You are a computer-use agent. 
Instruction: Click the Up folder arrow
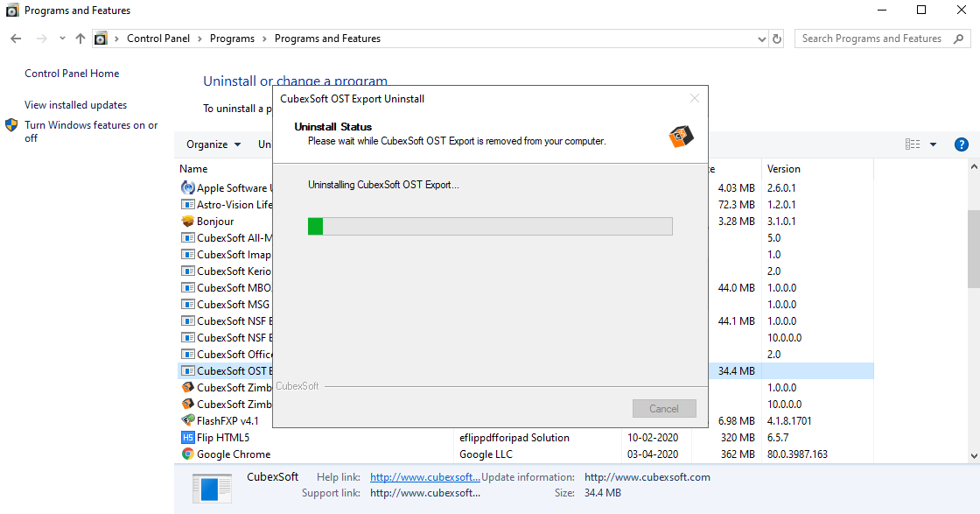click(x=80, y=39)
